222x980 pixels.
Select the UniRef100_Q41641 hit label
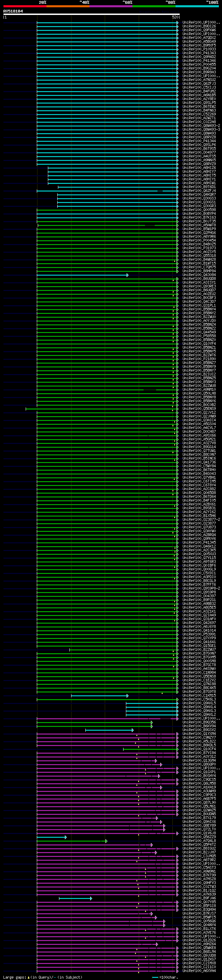coord(199,642)
